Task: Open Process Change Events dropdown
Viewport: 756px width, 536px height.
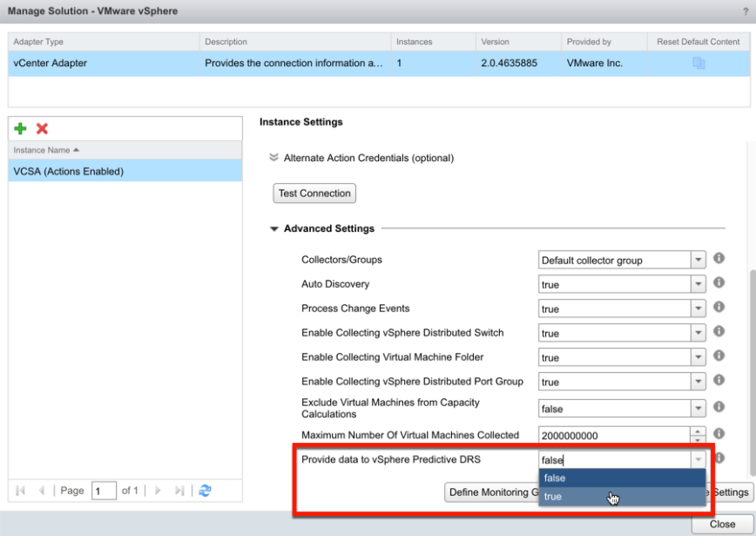Action: (x=699, y=309)
